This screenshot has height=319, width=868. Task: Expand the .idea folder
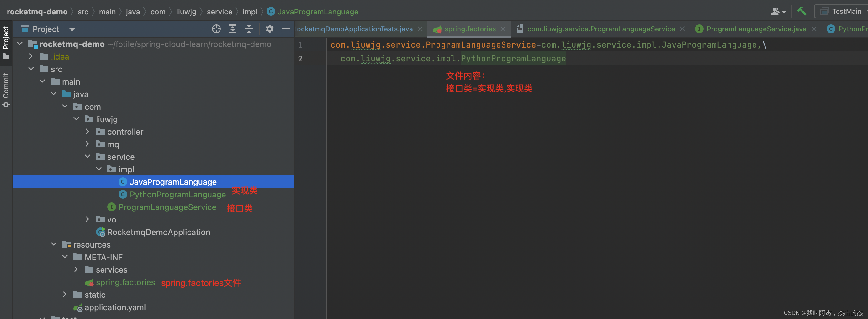31,56
